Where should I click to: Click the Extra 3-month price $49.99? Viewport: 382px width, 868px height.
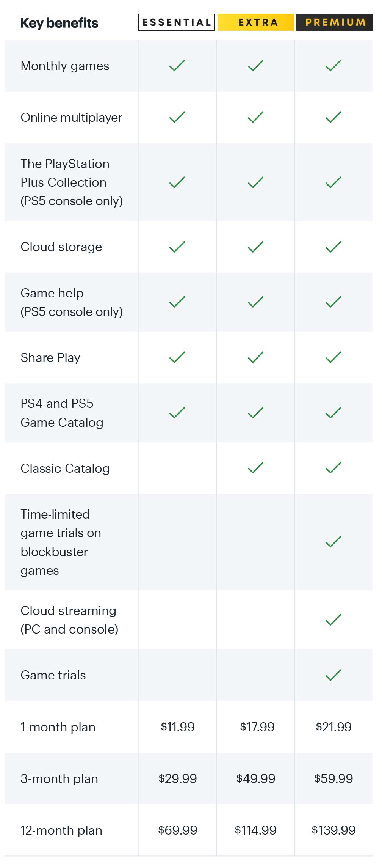tap(256, 778)
